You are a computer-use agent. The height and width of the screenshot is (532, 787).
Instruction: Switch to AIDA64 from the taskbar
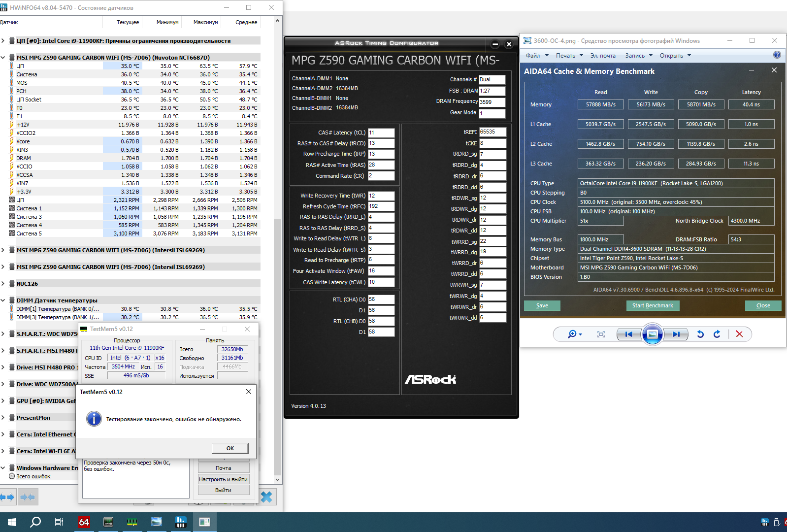click(x=84, y=522)
